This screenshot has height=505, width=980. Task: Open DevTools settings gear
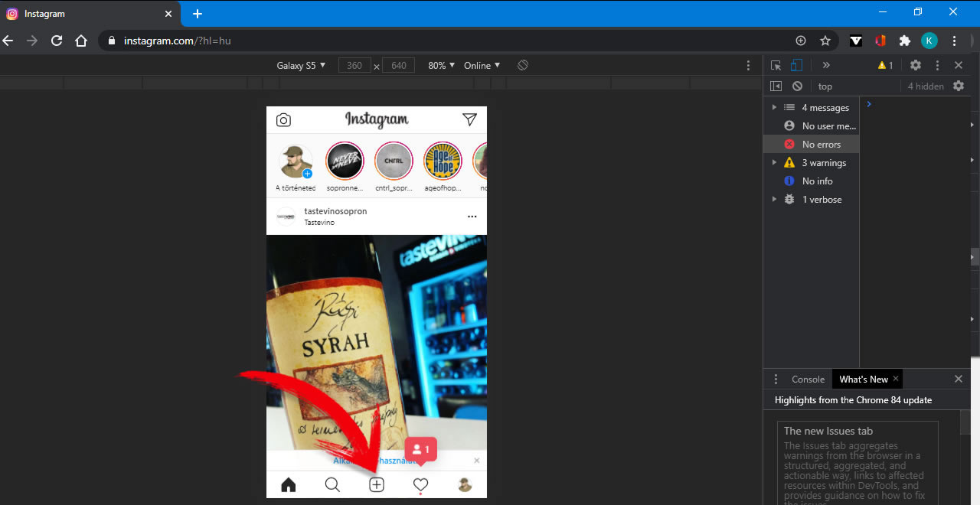tap(916, 65)
